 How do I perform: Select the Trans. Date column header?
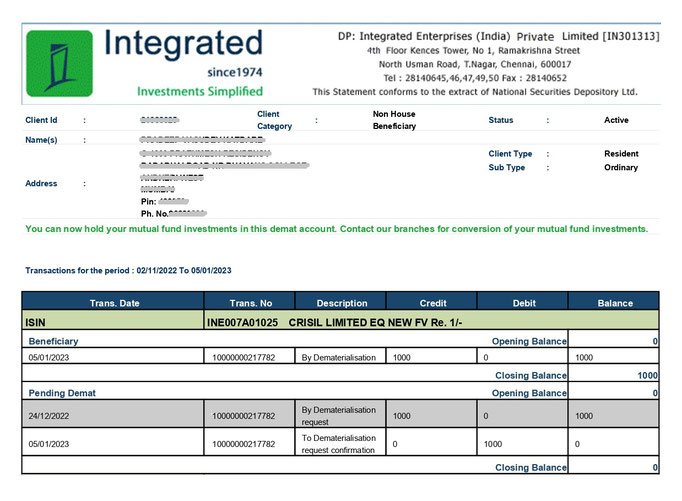[x=114, y=303]
